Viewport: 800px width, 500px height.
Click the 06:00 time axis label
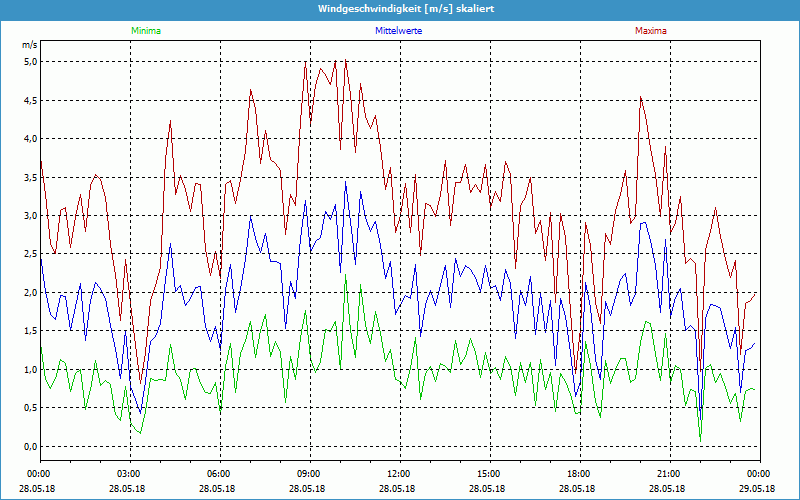[220, 474]
